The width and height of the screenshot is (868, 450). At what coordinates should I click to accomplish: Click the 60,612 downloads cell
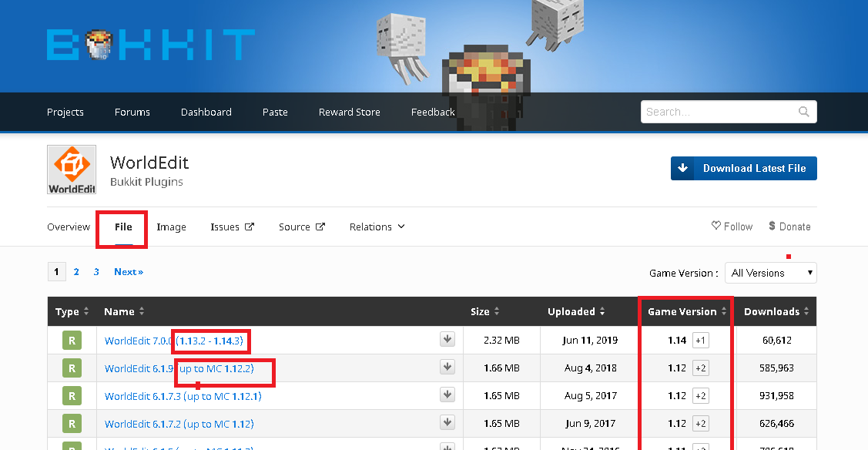[776, 341]
